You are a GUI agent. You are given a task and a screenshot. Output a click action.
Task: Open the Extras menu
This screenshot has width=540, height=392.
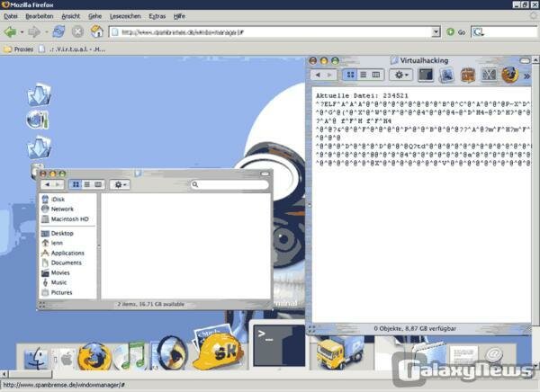pos(157,16)
